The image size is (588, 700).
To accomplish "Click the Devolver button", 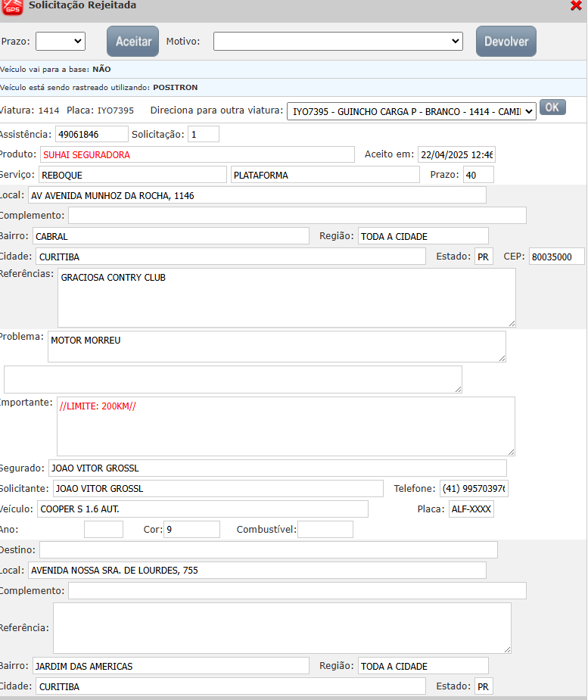I will pos(506,41).
